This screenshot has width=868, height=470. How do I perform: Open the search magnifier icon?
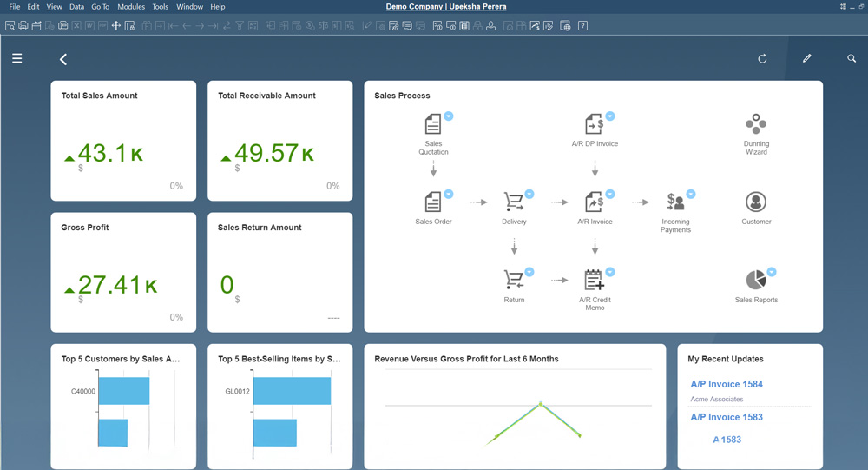(852, 59)
